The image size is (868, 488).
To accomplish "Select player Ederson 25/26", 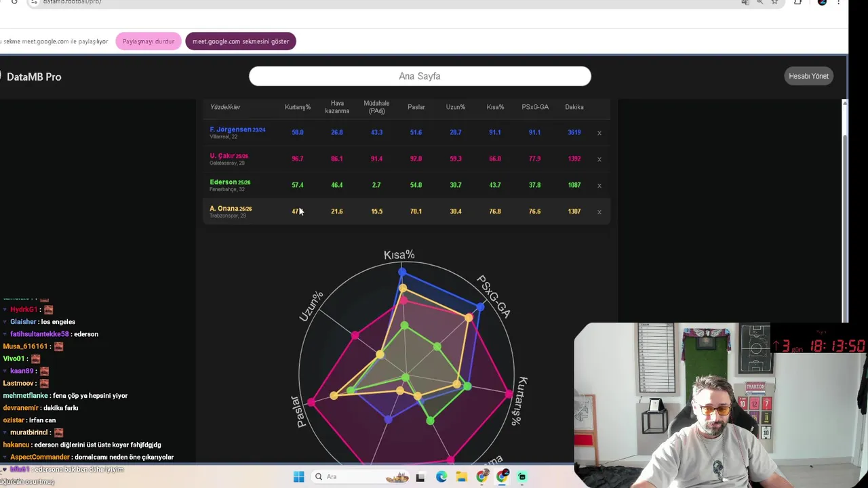I will coord(230,182).
